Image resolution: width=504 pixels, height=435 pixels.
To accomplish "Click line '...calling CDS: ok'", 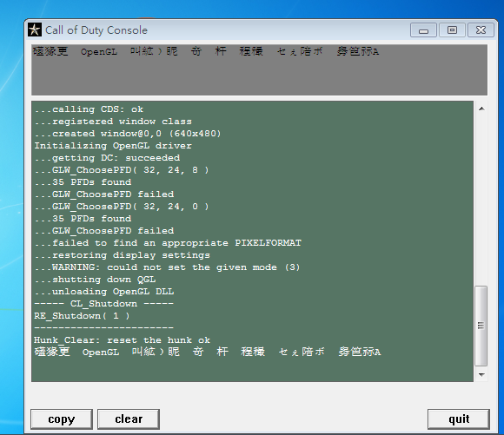I will point(89,109).
